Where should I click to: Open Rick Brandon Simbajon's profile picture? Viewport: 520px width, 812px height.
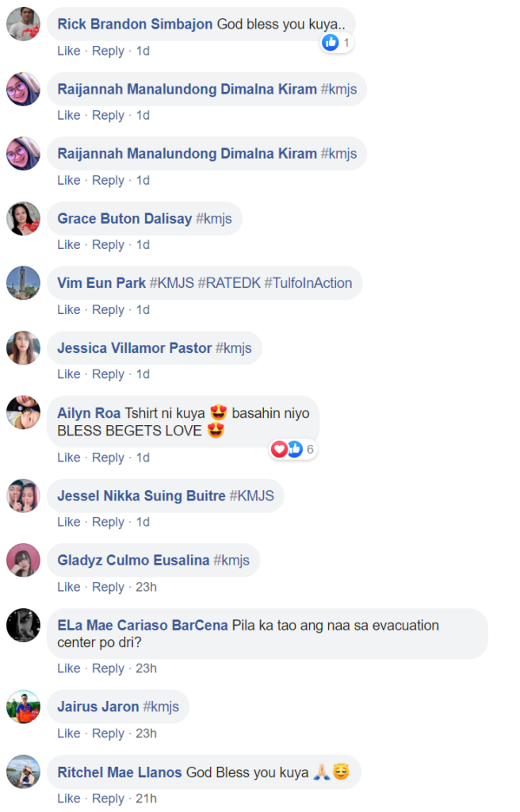point(23,25)
